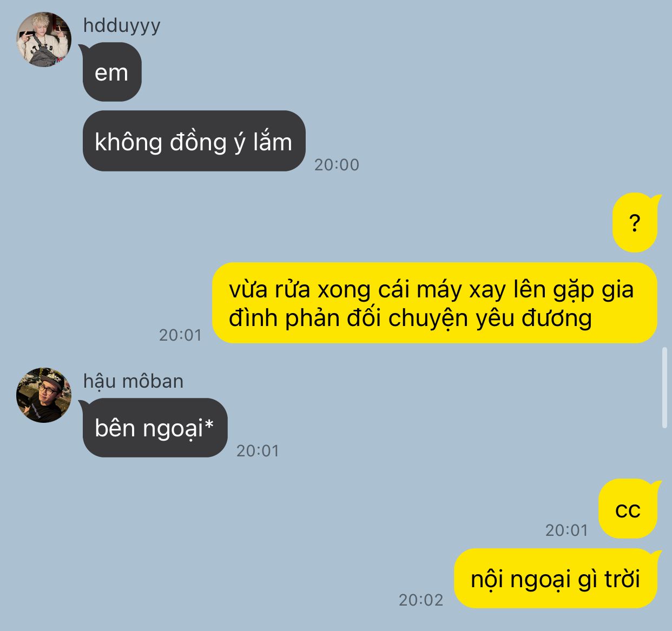Select the "bên ngoài*" message bubble
The width and height of the screenshot is (672, 631).
tap(154, 428)
